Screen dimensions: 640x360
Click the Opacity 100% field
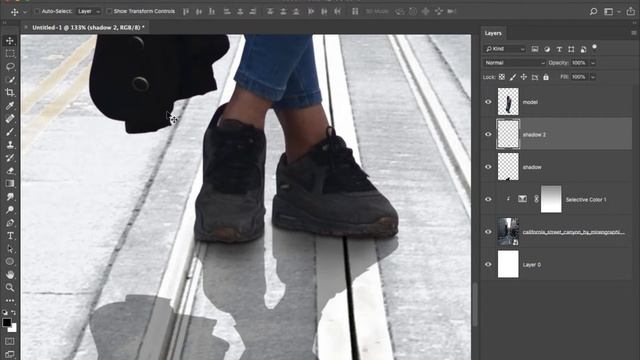pos(579,63)
